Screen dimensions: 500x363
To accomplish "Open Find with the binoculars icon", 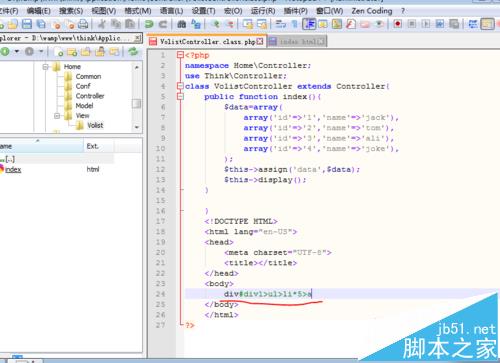I will point(182,24).
